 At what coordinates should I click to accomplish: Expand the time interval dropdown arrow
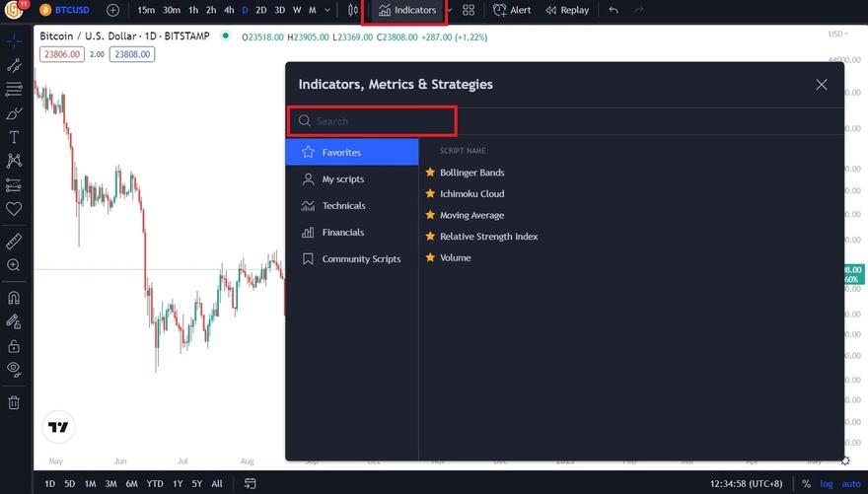pos(327,10)
